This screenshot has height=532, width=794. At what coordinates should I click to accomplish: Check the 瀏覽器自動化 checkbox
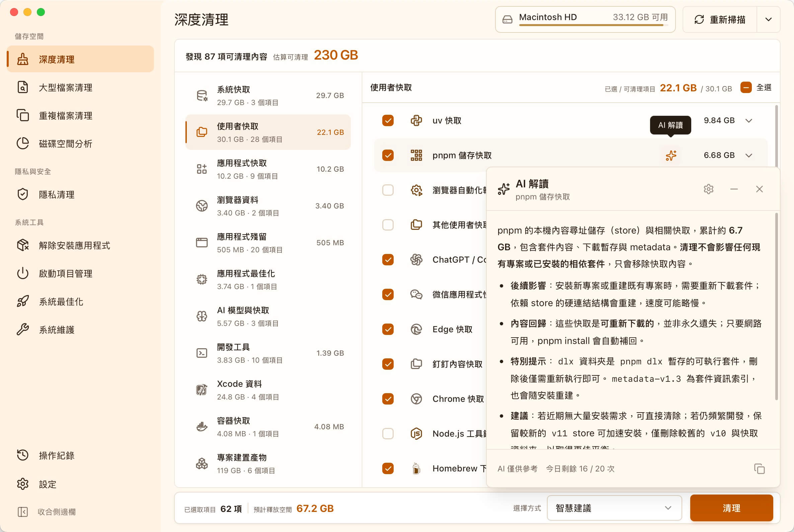click(x=388, y=190)
